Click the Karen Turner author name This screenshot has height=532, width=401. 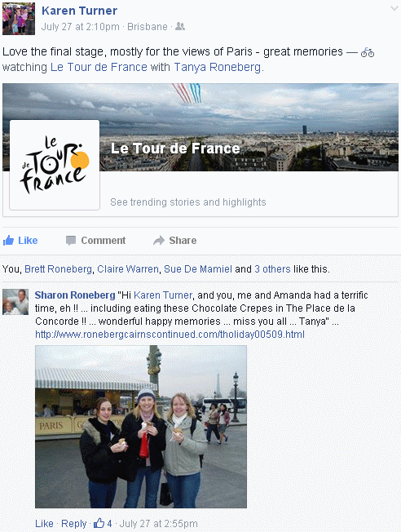pyautogui.click(x=79, y=11)
